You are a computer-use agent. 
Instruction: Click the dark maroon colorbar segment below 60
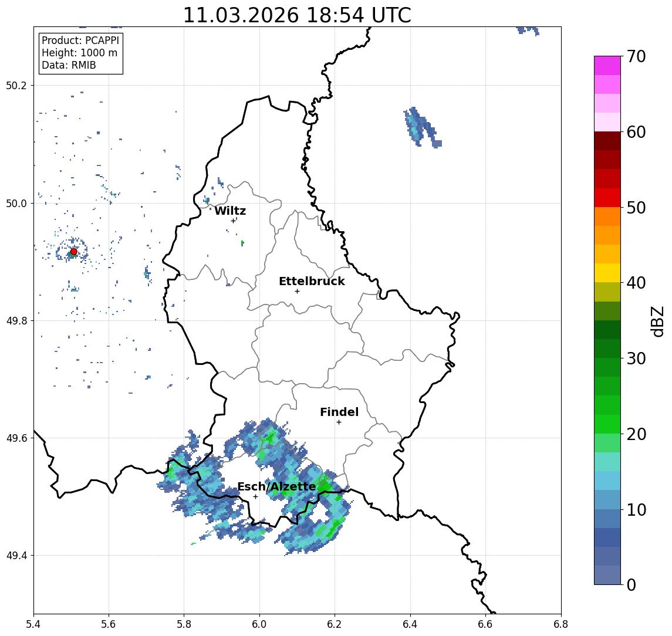(607, 141)
